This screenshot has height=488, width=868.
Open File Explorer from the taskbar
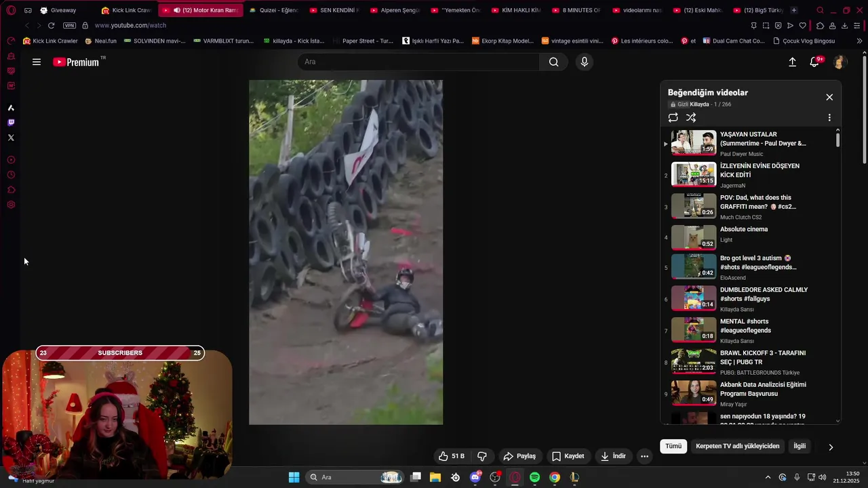pos(435,477)
